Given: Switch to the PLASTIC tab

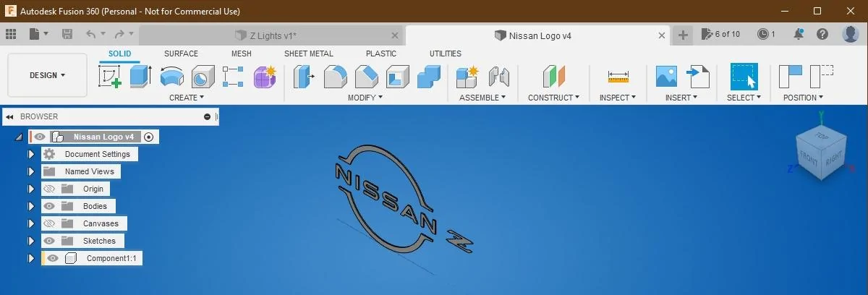Looking at the screenshot, I should (381, 54).
